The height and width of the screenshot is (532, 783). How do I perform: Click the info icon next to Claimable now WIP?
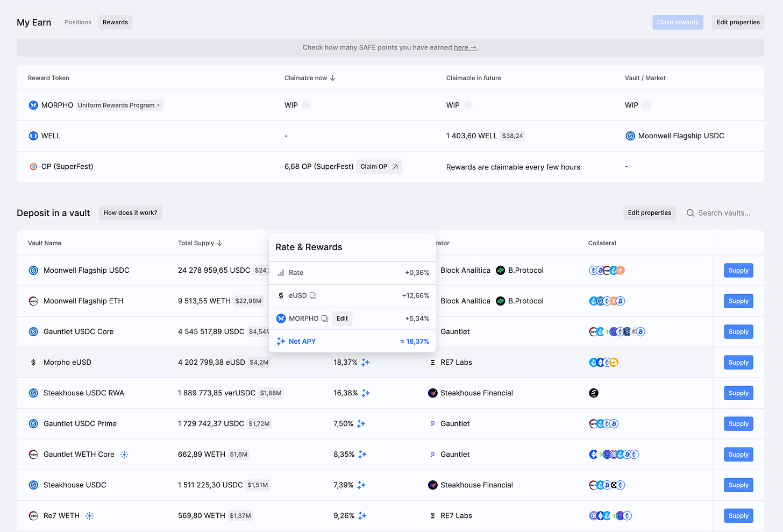[305, 105]
